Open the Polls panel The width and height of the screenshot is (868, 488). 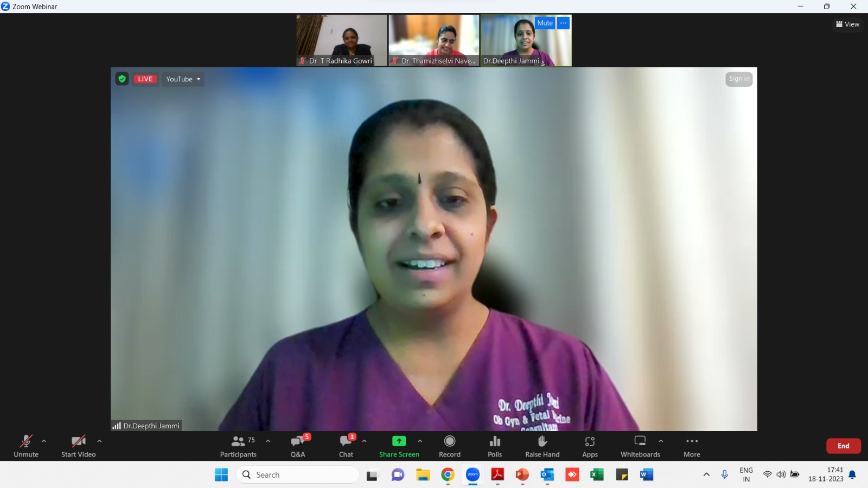(x=495, y=446)
